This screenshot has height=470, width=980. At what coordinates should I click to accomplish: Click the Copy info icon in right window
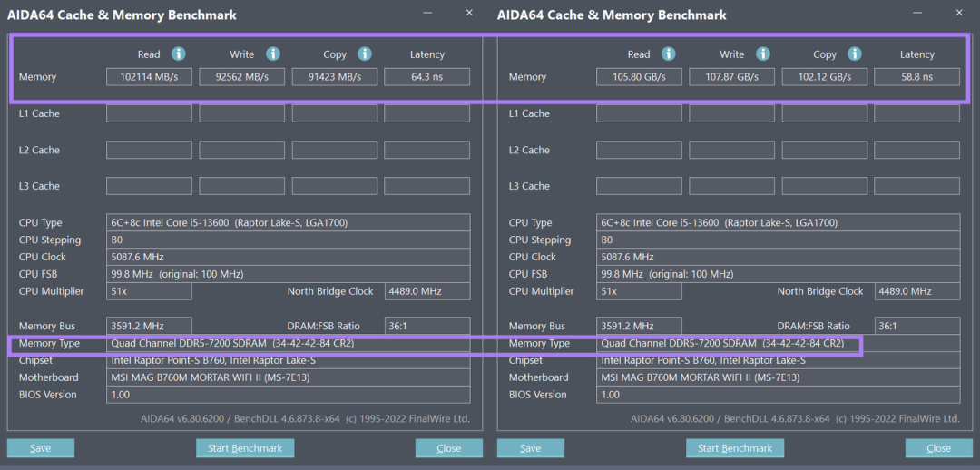(855, 54)
